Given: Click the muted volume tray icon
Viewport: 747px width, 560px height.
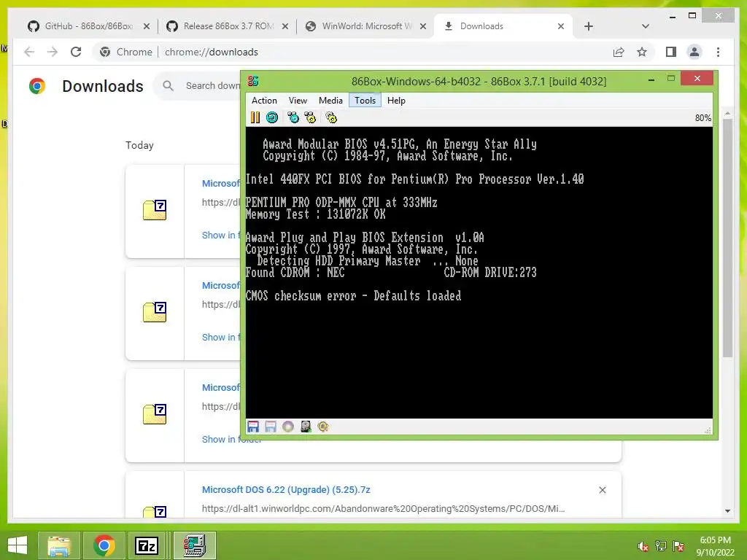Looking at the screenshot, I should pos(643,546).
